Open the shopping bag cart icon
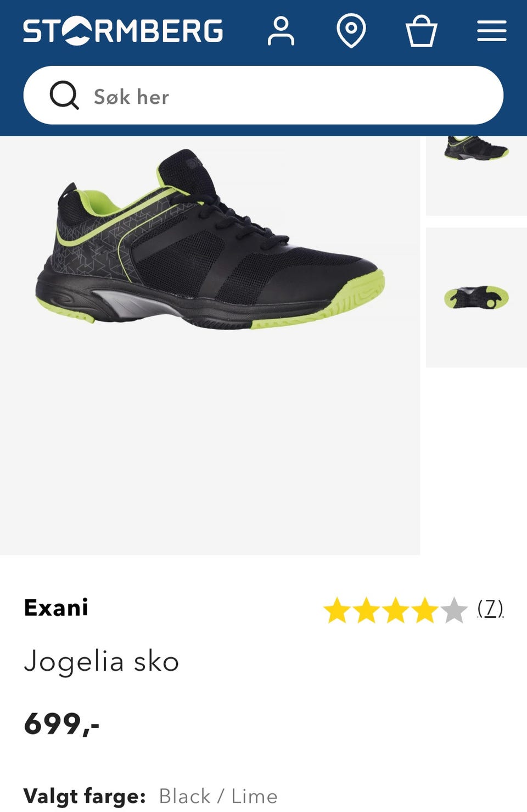Image resolution: width=527 pixels, height=812 pixels. click(421, 31)
